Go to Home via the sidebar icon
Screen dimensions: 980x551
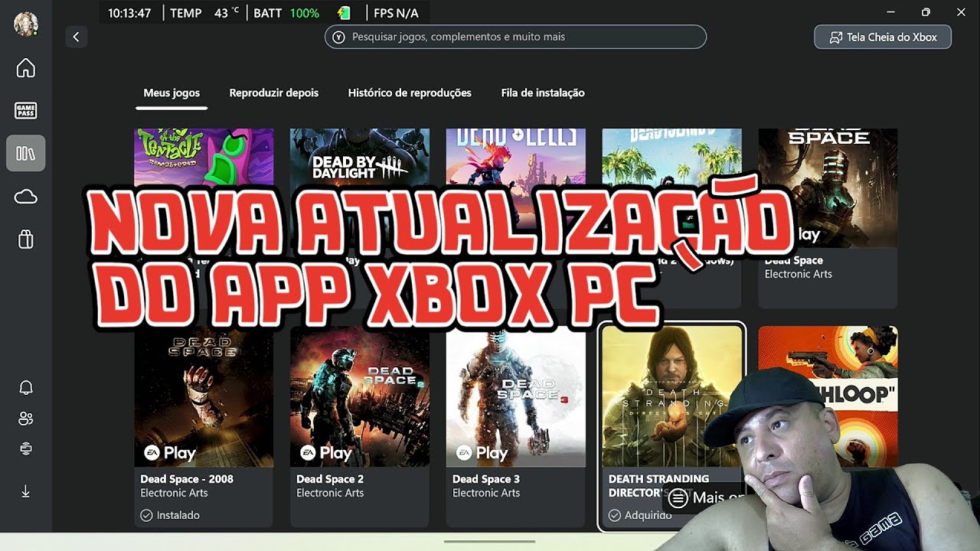pyautogui.click(x=26, y=68)
